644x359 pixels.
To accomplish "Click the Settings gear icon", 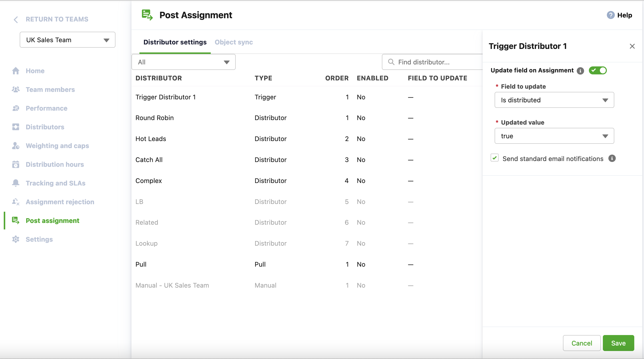I will pyautogui.click(x=16, y=239).
